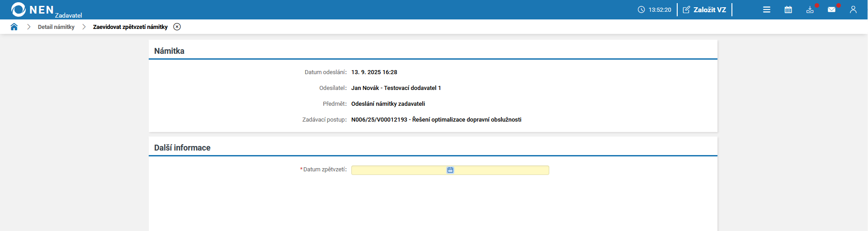
Task: Focus the Datum zpětvzetí input field
Action: [450, 170]
